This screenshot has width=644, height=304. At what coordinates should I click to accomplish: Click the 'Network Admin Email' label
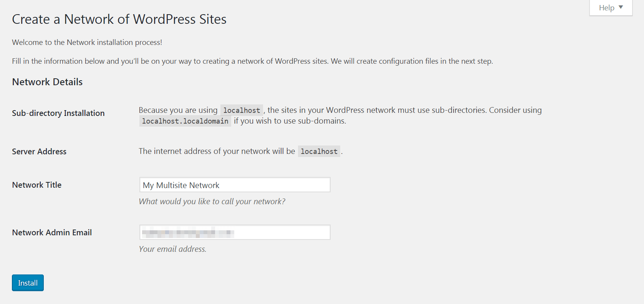[x=52, y=233]
